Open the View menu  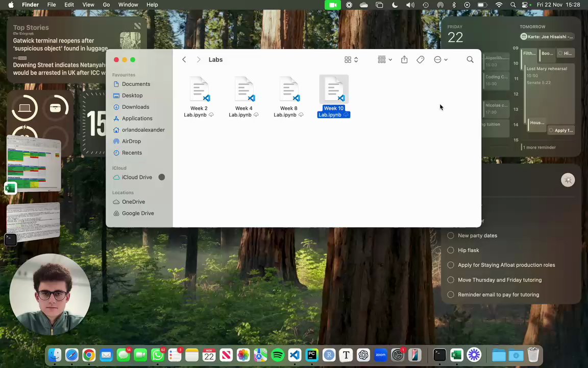(88, 5)
